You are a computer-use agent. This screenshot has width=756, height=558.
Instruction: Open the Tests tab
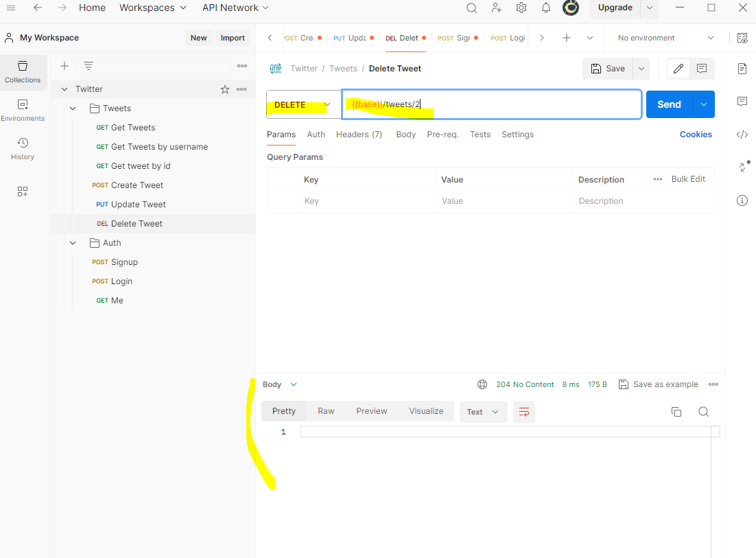[x=480, y=135]
